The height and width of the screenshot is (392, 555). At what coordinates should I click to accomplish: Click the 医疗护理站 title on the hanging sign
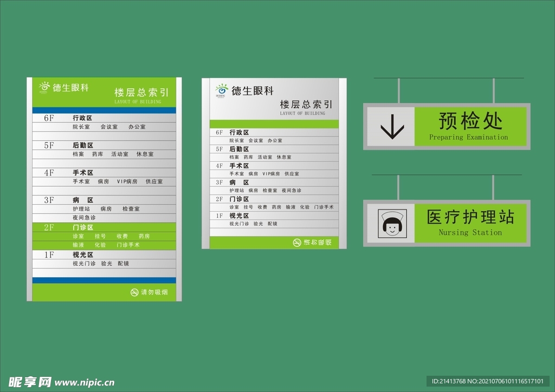point(470,217)
